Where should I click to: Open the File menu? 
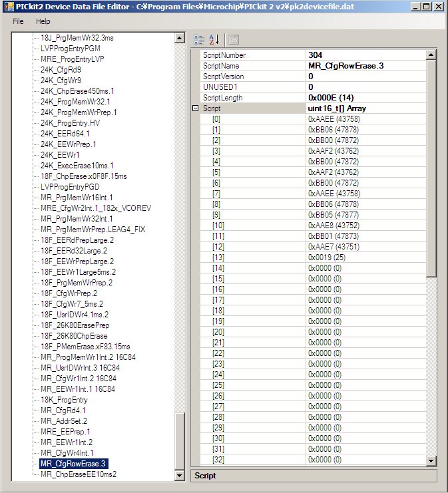(18, 21)
